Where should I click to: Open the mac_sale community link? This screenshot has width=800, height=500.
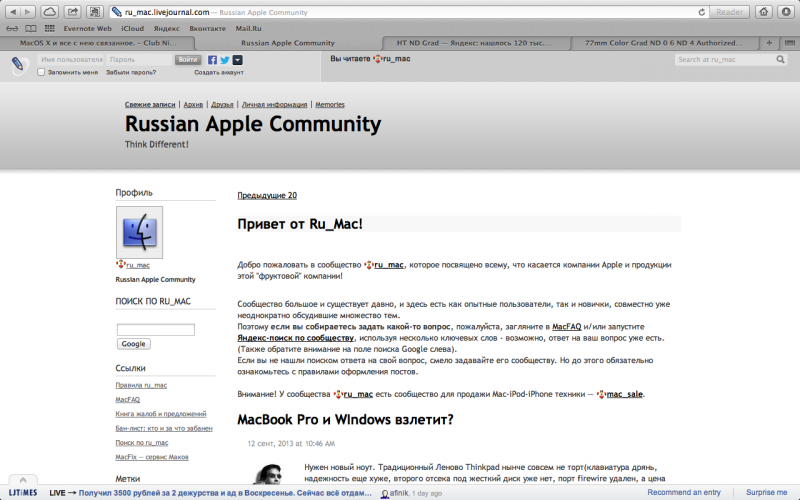click(624, 394)
